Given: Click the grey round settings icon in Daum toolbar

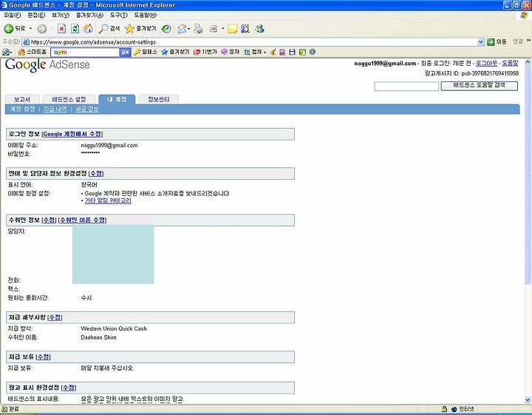Looking at the screenshot, I should [313, 52].
